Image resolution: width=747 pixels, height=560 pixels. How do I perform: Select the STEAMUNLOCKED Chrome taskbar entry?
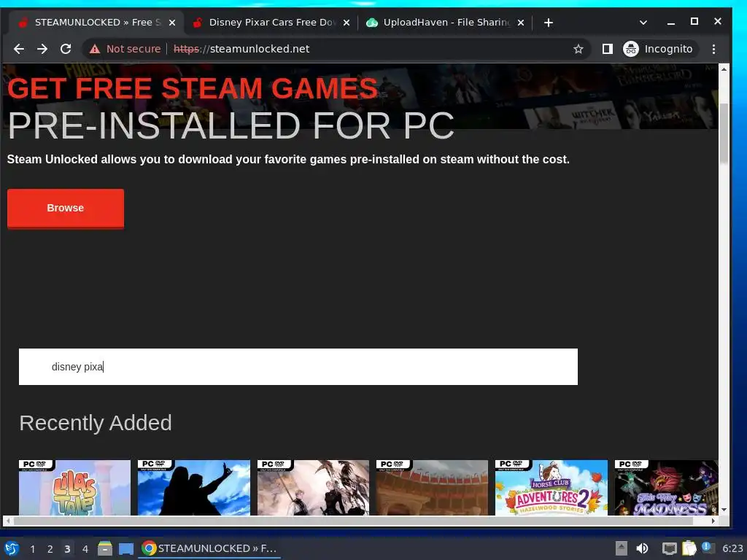[x=209, y=548]
